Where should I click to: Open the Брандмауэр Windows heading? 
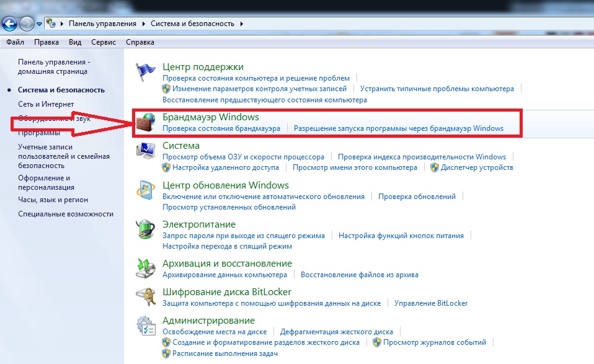(x=211, y=117)
